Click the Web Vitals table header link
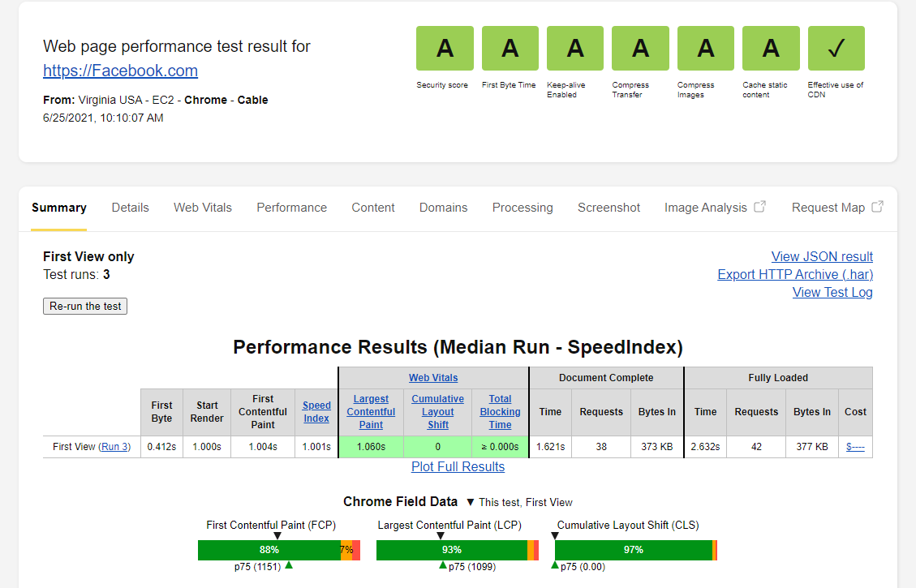Image resolution: width=916 pixels, height=588 pixels. coord(433,378)
